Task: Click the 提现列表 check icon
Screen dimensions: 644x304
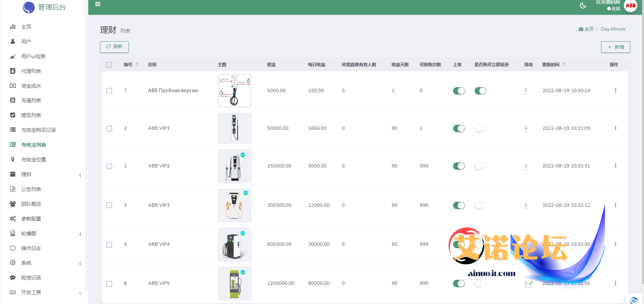Action: tap(13, 115)
